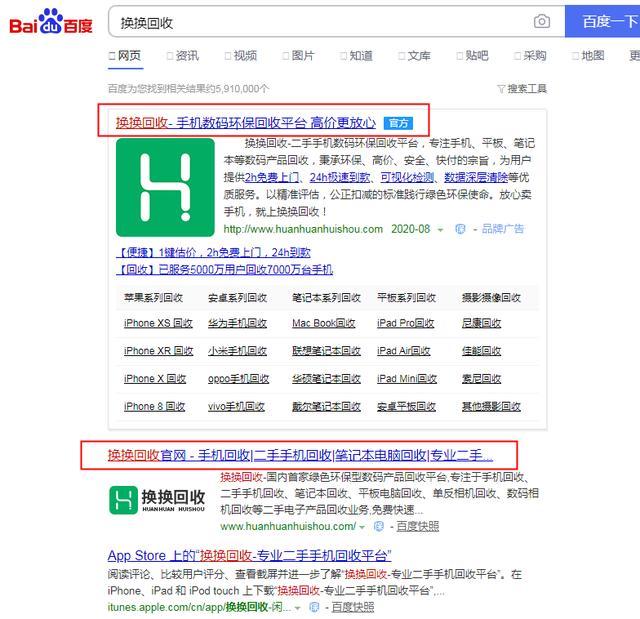Open the App Store 换换回收 result title
This screenshot has width=640, height=619.
(x=249, y=556)
